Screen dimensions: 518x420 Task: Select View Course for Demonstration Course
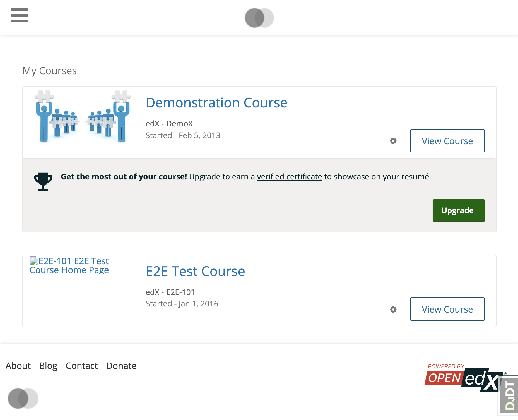point(447,141)
